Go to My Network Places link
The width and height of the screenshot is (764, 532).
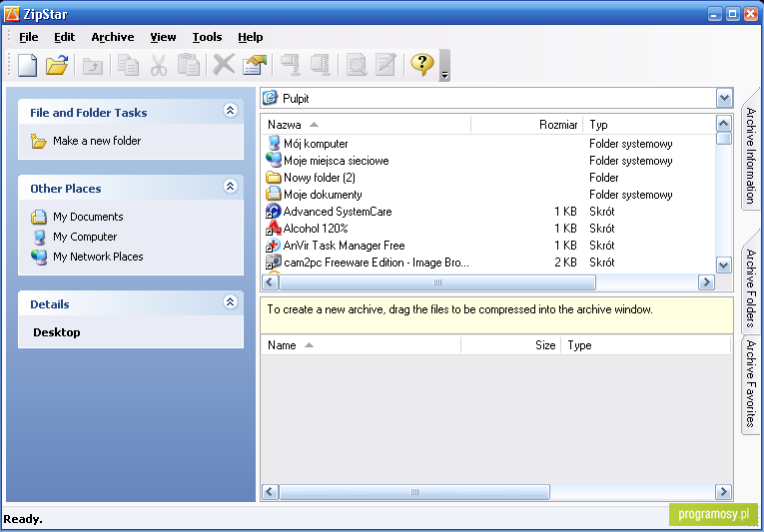(x=98, y=257)
